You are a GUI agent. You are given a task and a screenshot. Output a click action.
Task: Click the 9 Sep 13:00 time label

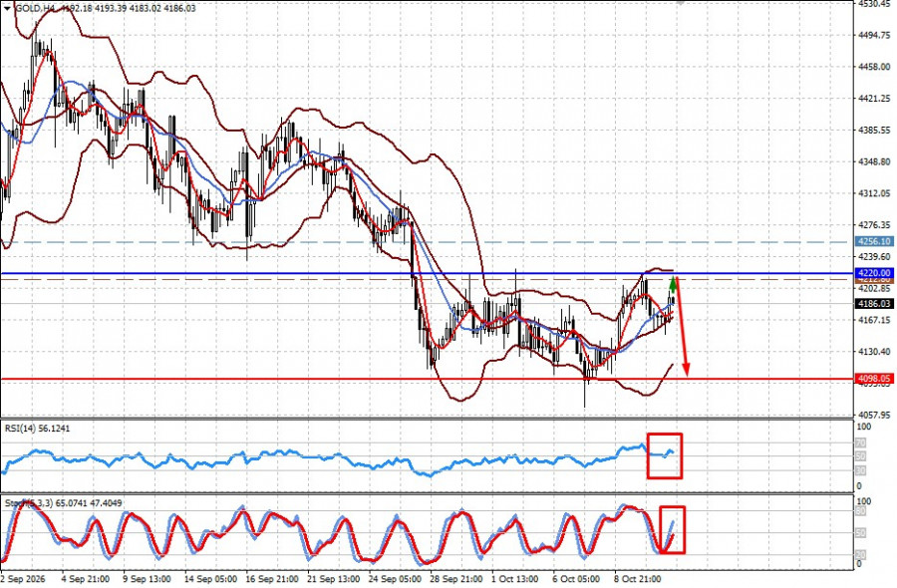point(148,579)
